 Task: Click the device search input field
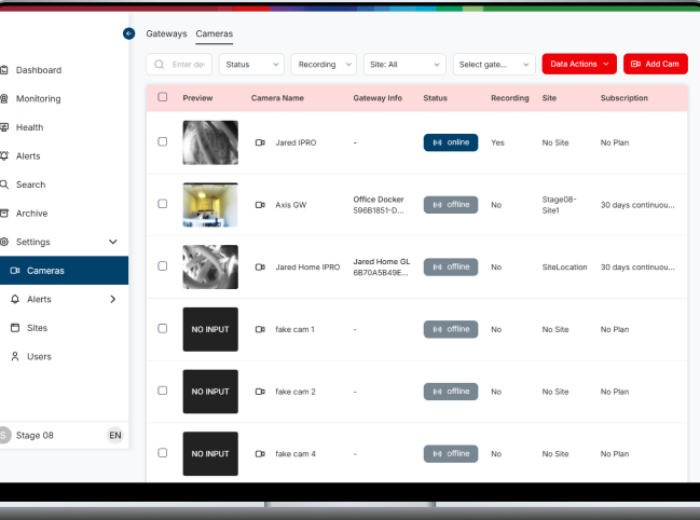click(x=186, y=64)
